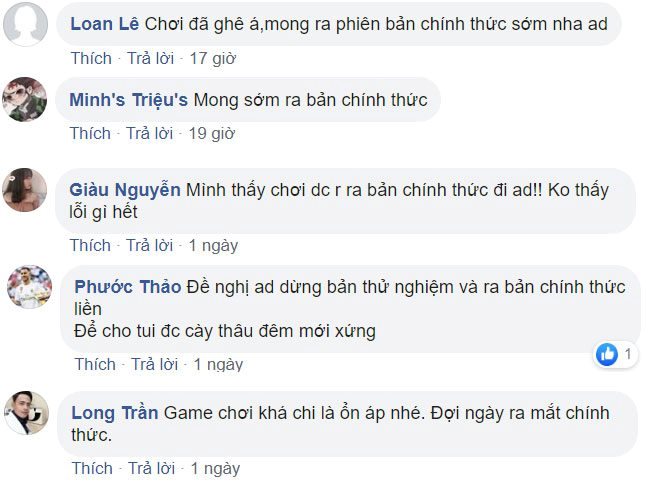
Task: Click '1 ngày' timestamp under Long Trần's comment
Action: click(215, 468)
